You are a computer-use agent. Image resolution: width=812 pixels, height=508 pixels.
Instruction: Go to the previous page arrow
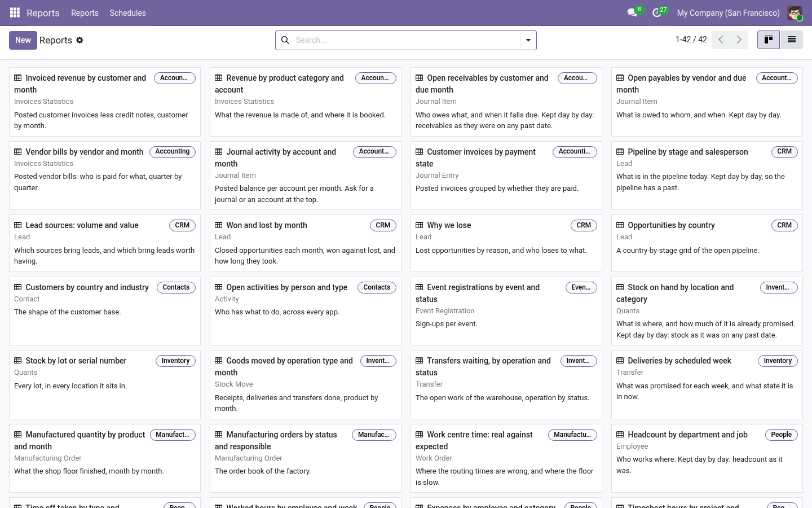click(x=721, y=40)
